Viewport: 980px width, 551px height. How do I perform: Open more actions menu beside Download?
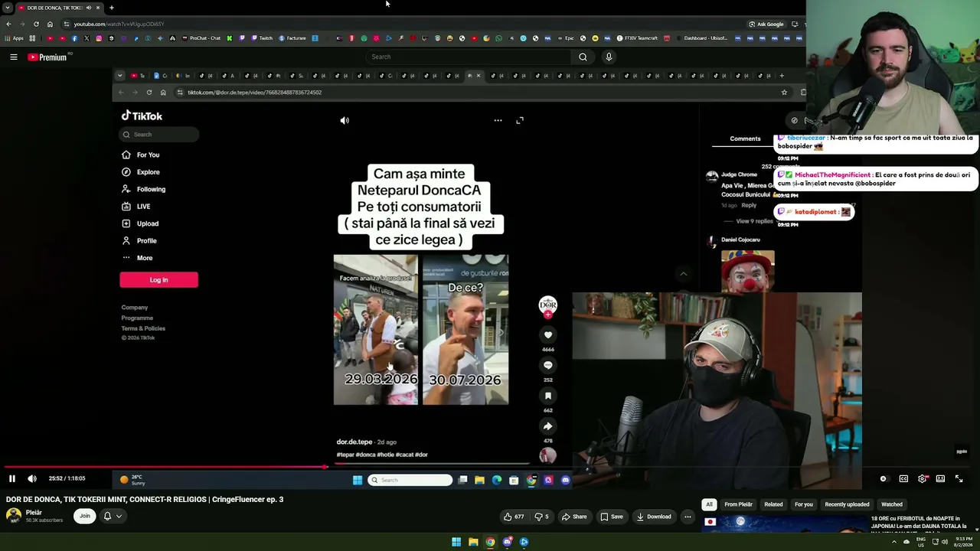[x=688, y=517]
